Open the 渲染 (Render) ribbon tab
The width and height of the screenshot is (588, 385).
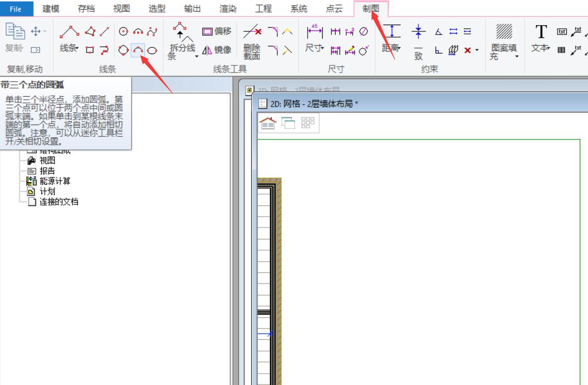[228, 9]
